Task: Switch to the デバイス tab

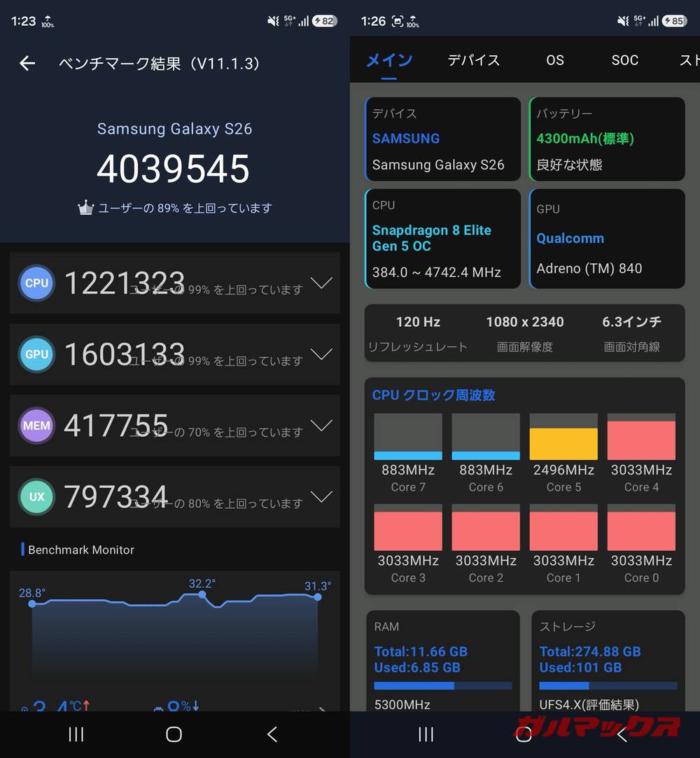Action: point(474,60)
